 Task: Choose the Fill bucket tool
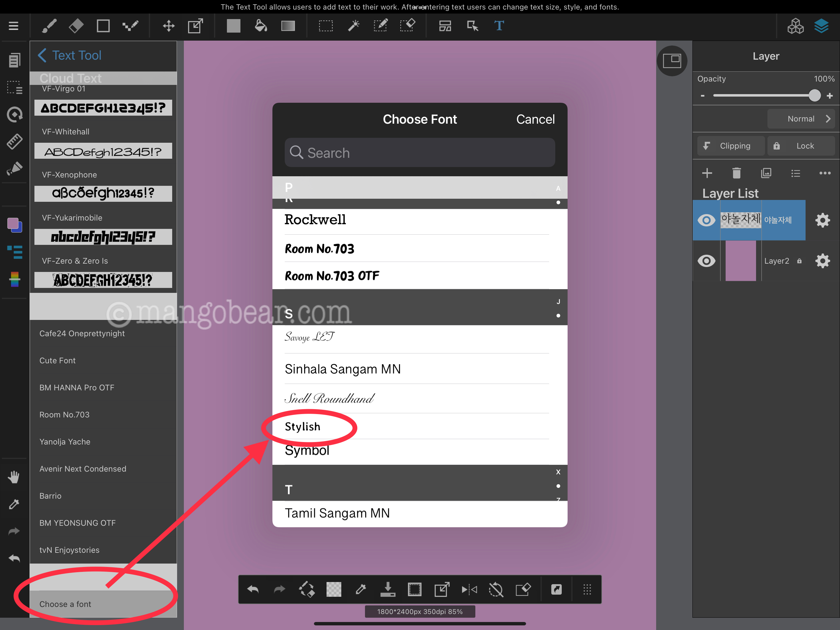click(x=260, y=26)
